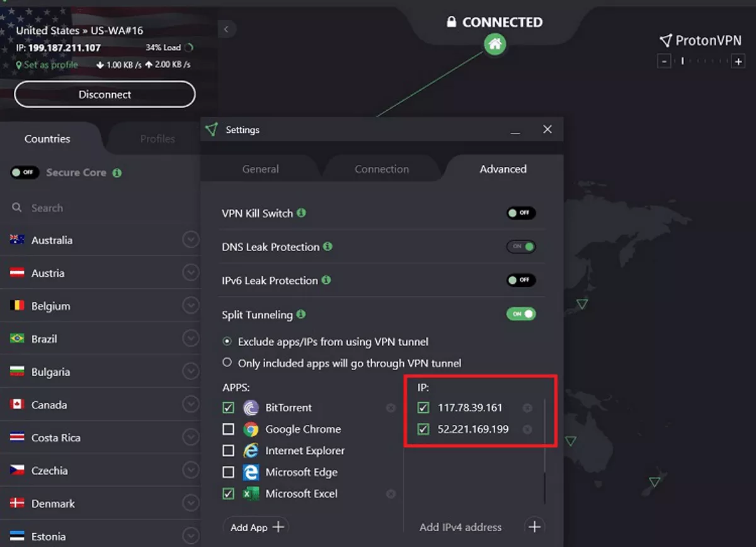Select Only included apps through VPN tunnel
This screenshot has width=756, height=547.
coord(227,363)
